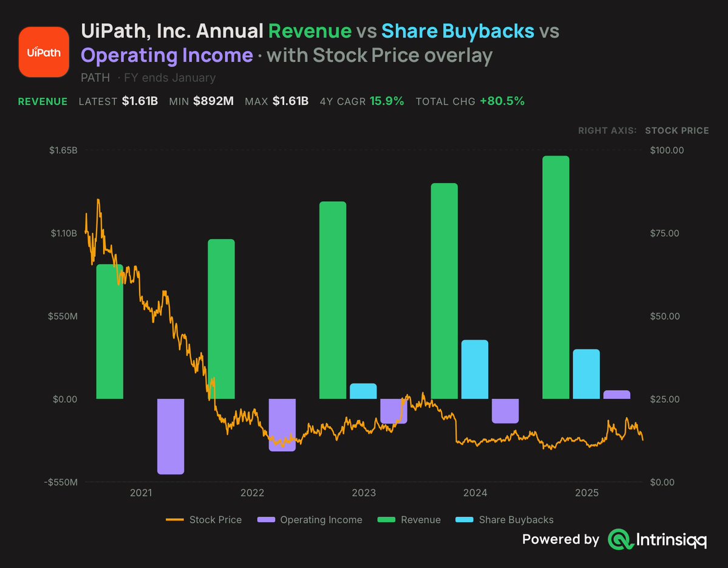Click the green 2022 revenue bar

pyautogui.click(x=221, y=319)
